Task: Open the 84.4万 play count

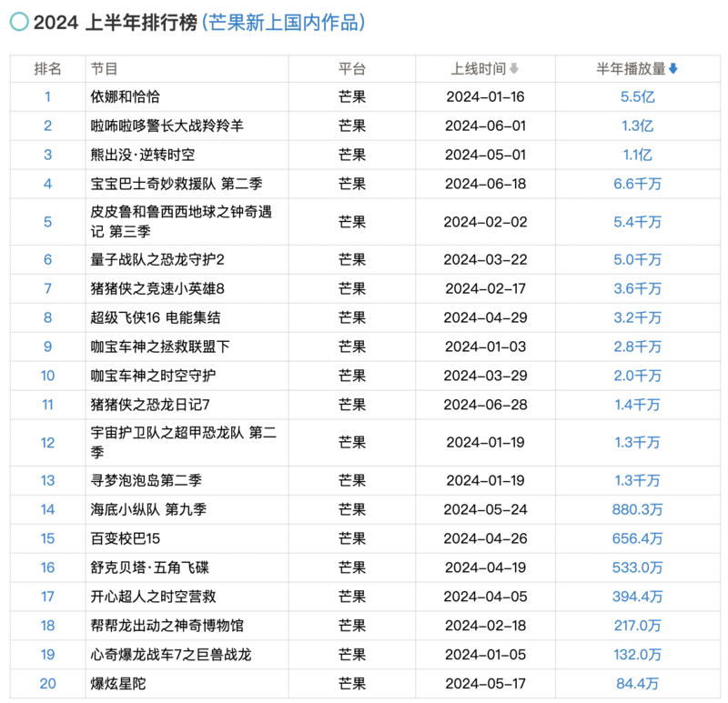Action: [x=638, y=684]
